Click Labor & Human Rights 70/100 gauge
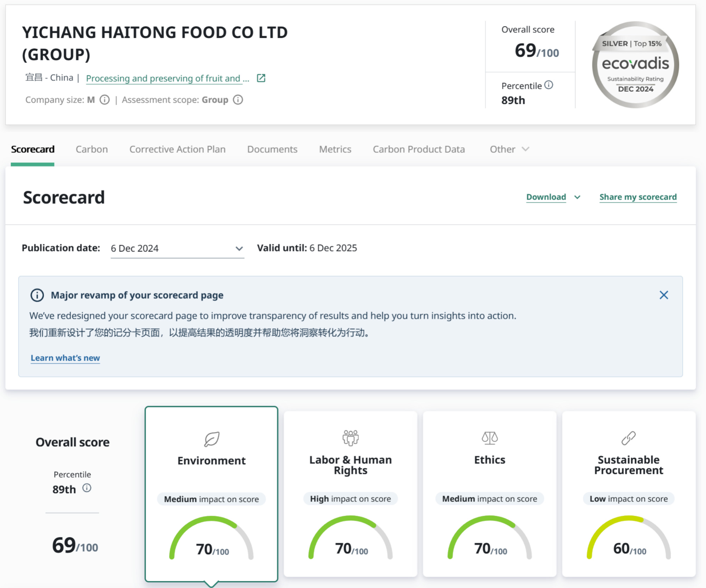Viewport: 706px width, 588px height. (351, 538)
